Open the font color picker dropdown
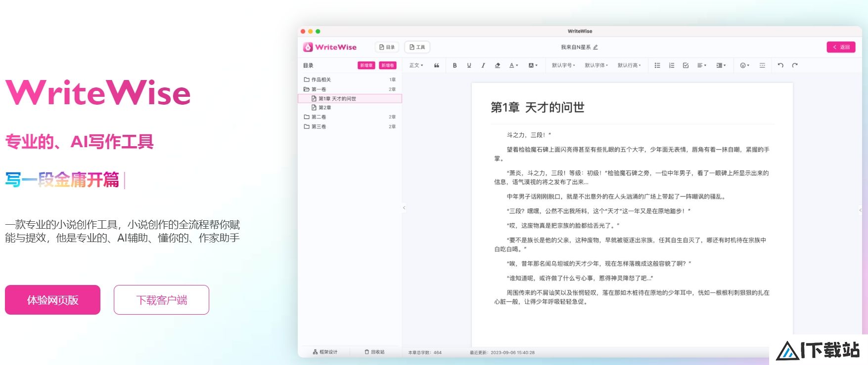Screen dimensions: 868x365 [x=514, y=65]
